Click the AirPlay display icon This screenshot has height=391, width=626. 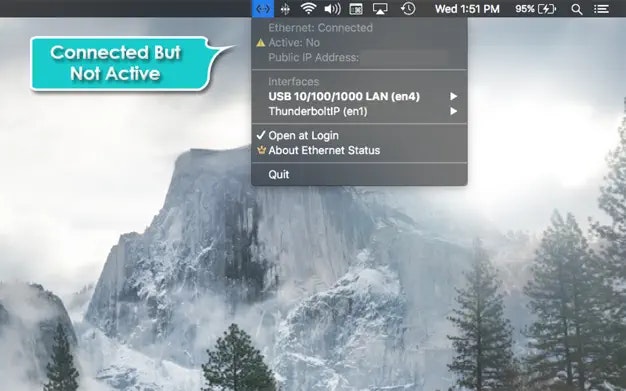coord(380,9)
